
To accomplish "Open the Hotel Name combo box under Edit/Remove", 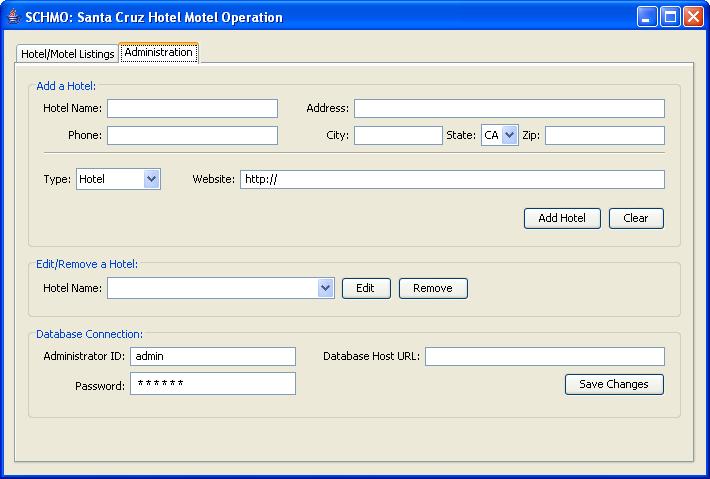I will pyautogui.click(x=221, y=288).
